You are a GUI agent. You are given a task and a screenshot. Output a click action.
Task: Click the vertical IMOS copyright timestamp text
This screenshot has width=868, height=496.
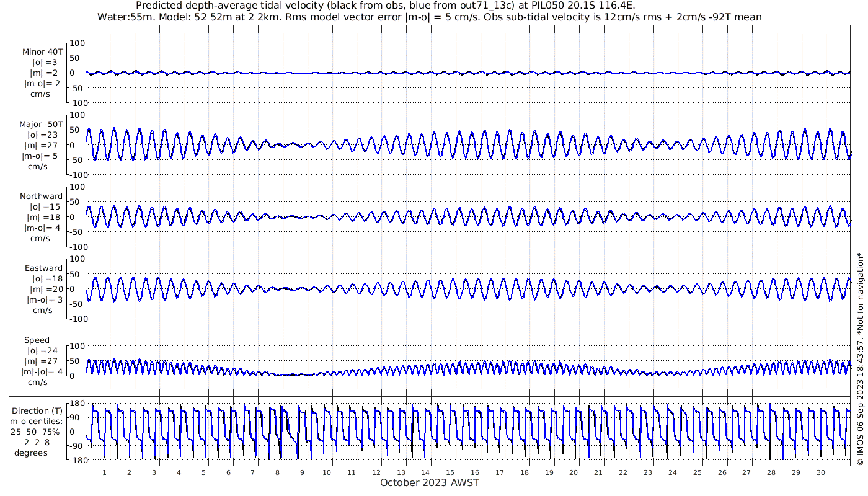click(860, 358)
